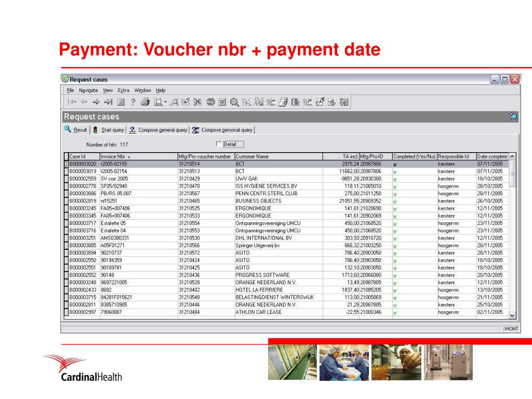
Task: Go to first record arrow icon
Action: [72, 102]
